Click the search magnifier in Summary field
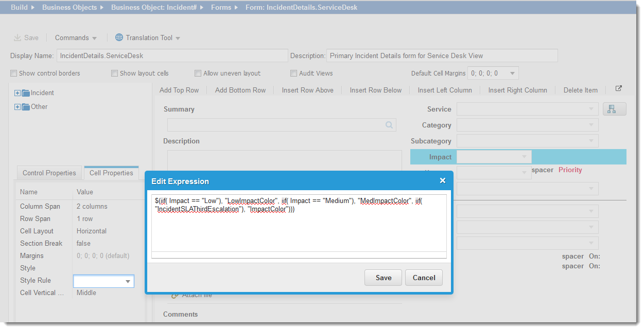The image size is (644, 330). click(x=389, y=125)
